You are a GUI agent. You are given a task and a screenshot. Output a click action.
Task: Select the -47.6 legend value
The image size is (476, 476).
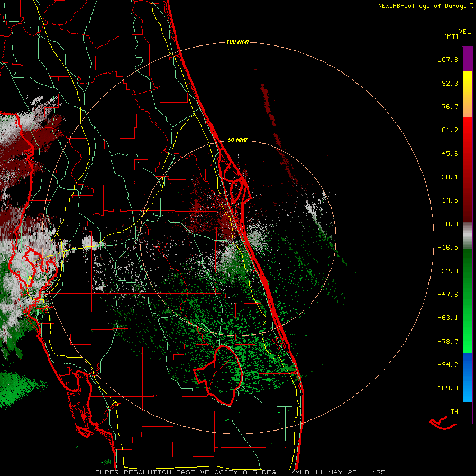tap(448, 295)
